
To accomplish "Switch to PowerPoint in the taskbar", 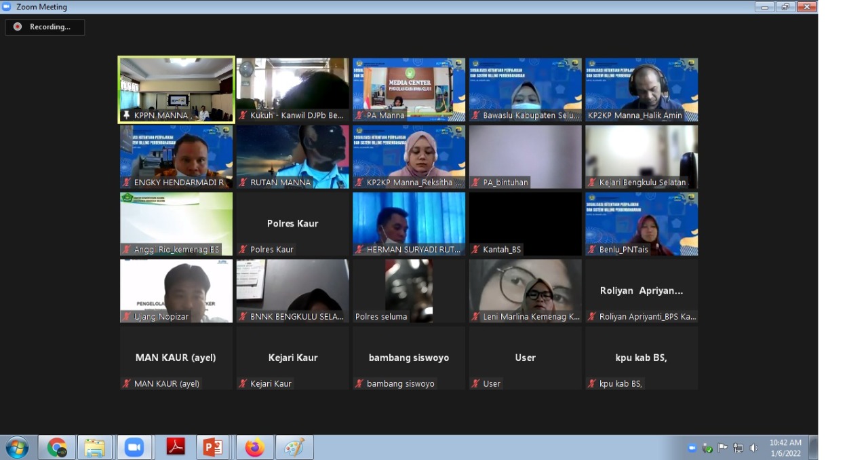I will tap(213, 448).
